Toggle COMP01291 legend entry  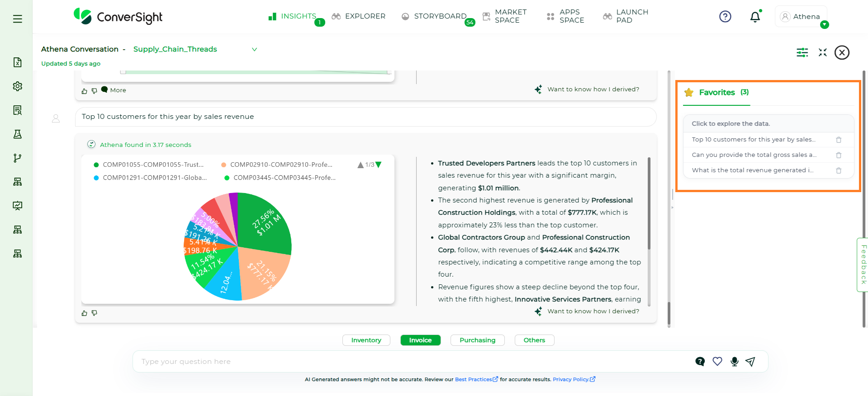pyautogui.click(x=150, y=178)
